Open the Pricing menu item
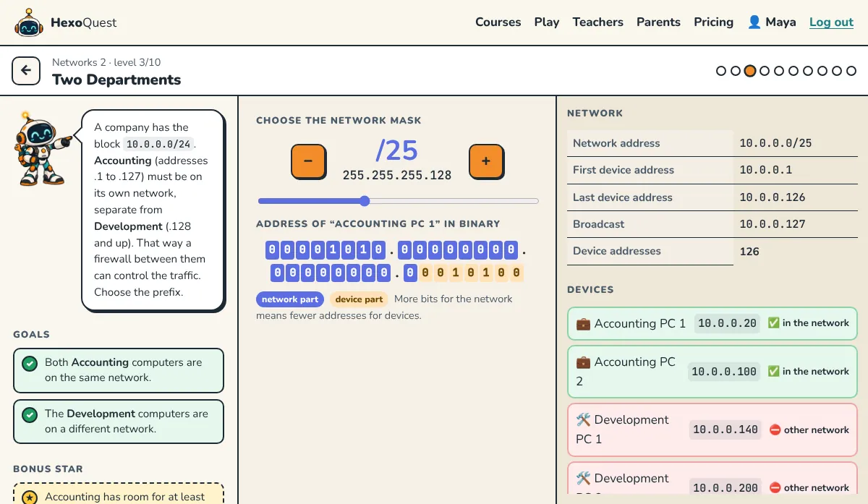The height and width of the screenshot is (504, 868). [x=714, y=22]
